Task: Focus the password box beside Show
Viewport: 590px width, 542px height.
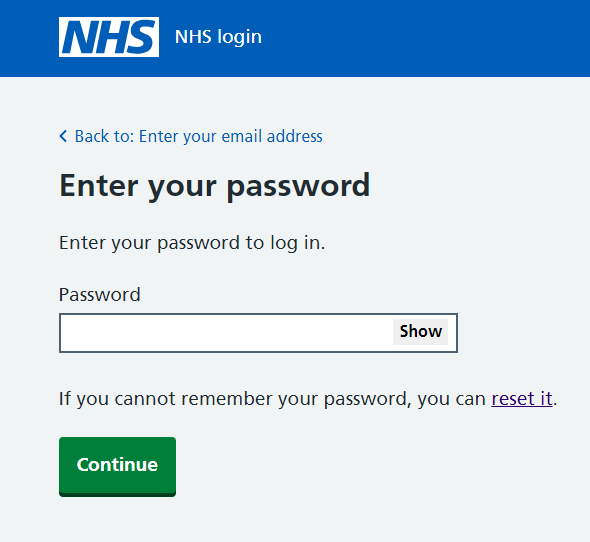Action: point(226,333)
